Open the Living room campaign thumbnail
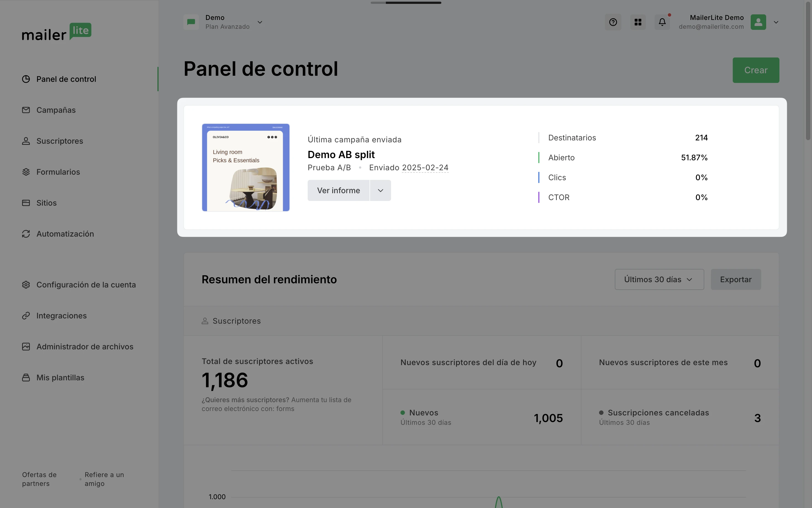Screen dimensions: 812x508 coord(245,167)
